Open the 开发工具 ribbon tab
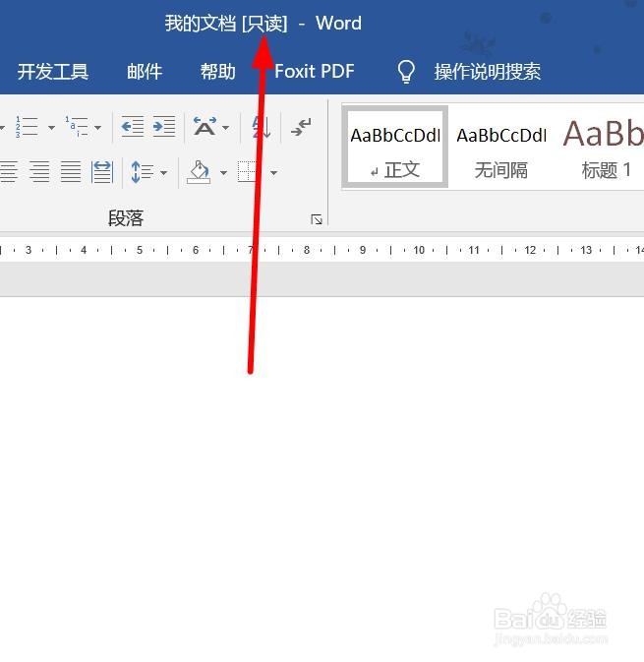The width and height of the screenshot is (644, 662). (53, 72)
